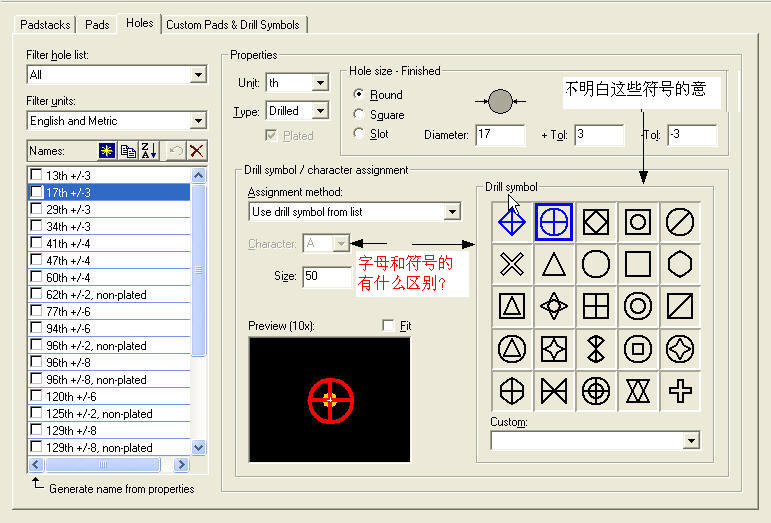The image size is (771, 523).
Task: Pick the circle-with-slash drill symbol
Action: 680,222
